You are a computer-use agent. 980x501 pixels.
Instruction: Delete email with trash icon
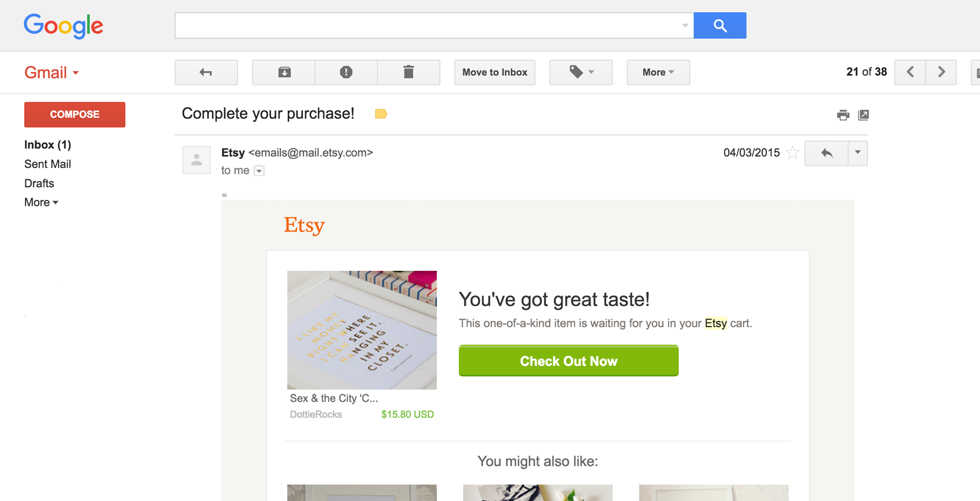tap(408, 72)
